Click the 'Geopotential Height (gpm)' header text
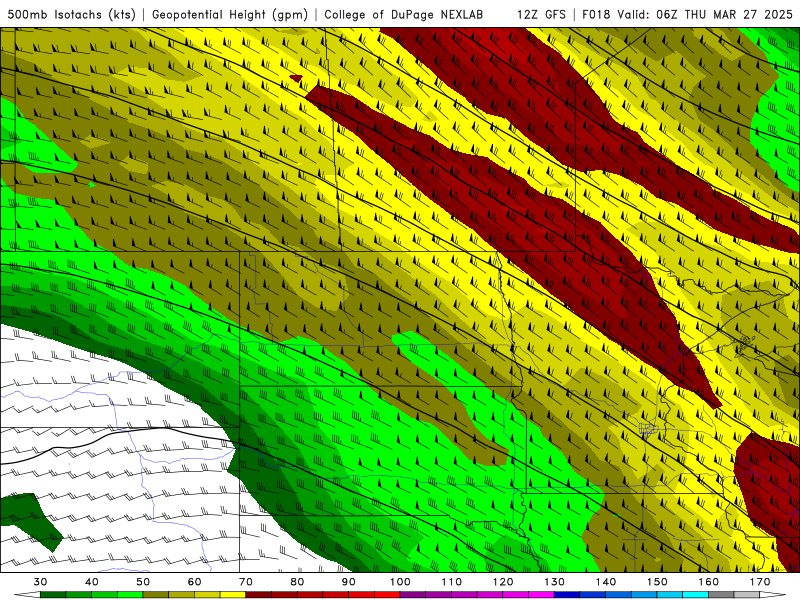 (x=230, y=15)
